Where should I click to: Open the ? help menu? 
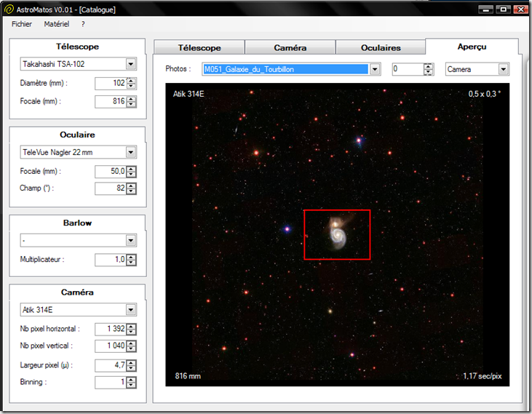coord(83,24)
